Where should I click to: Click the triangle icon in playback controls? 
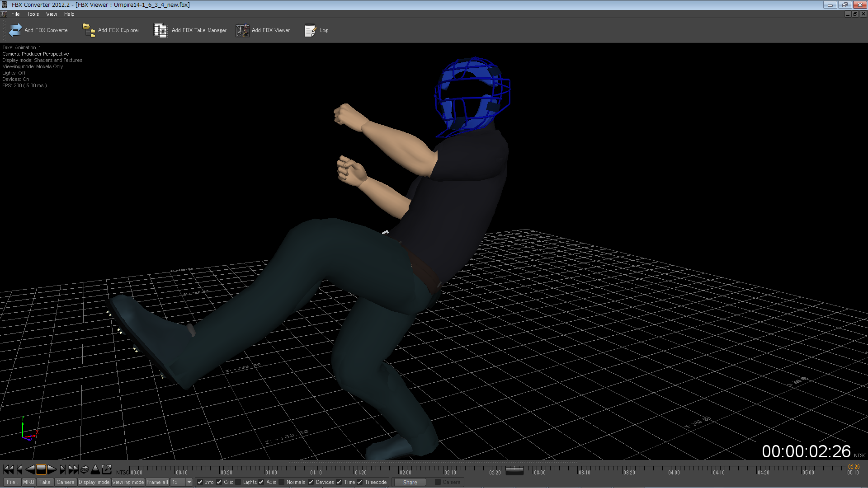click(x=95, y=469)
